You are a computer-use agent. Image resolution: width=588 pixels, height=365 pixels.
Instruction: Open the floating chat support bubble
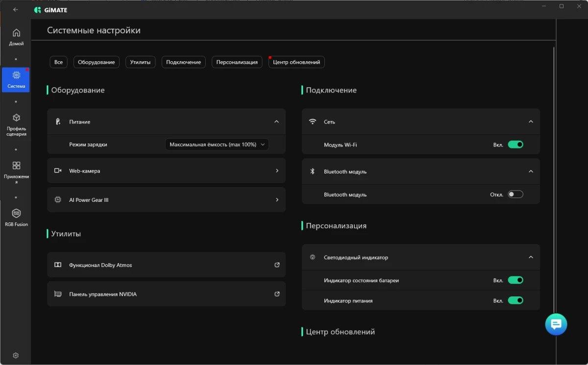[556, 324]
